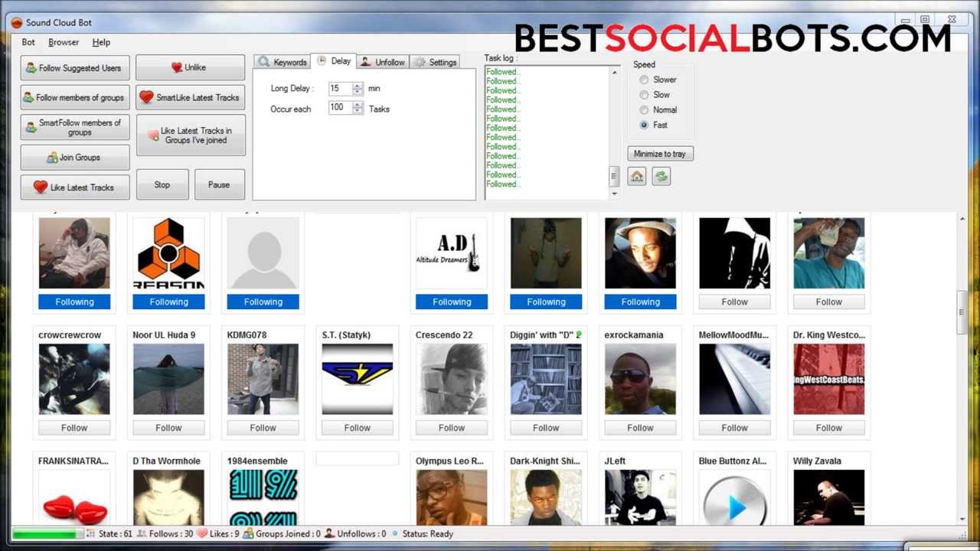Select the Slower speed option
Screen dimensions: 980x551
(644, 80)
